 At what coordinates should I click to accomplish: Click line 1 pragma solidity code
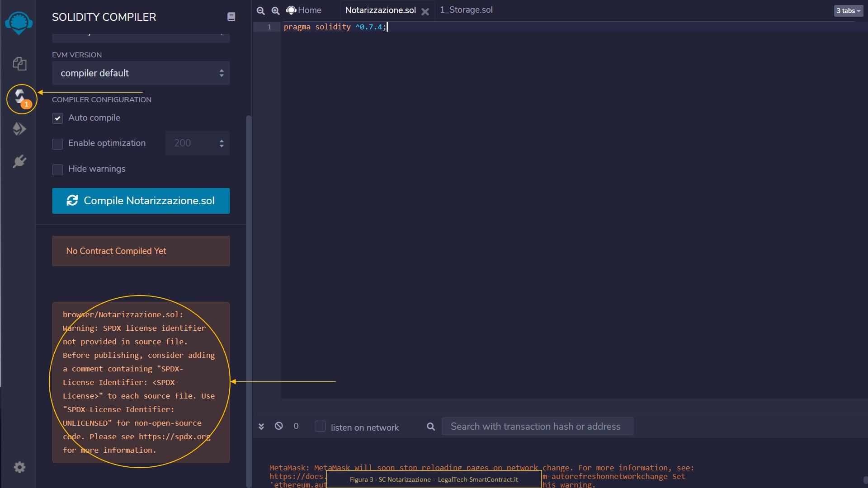(335, 27)
